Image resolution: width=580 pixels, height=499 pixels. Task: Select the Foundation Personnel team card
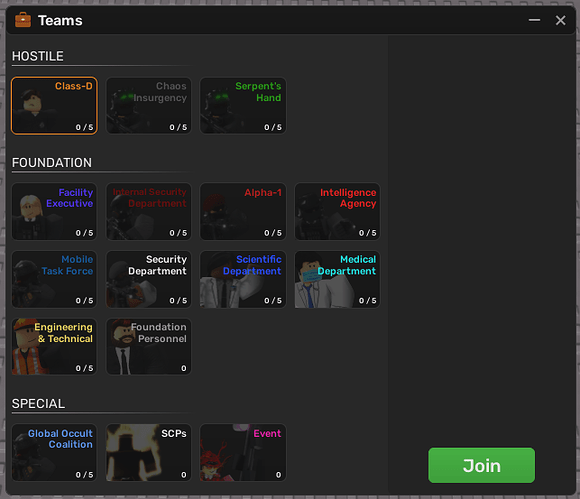[x=149, y=347]
